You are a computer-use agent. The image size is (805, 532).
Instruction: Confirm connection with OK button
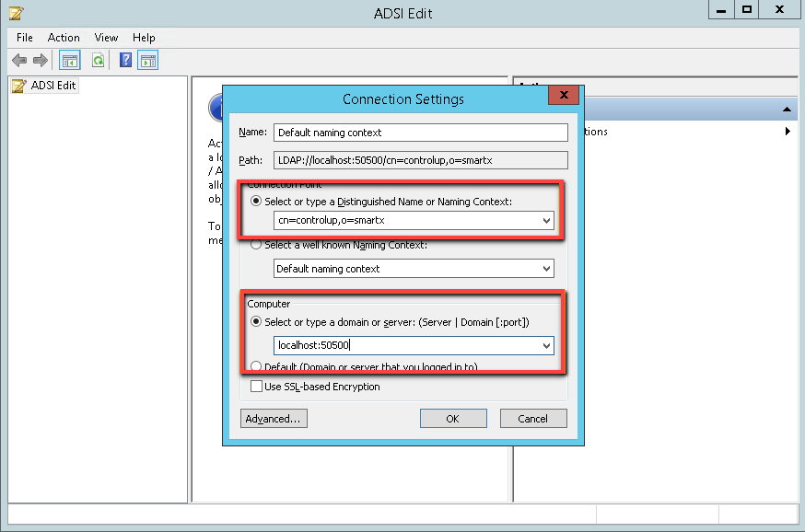(453, 419)
